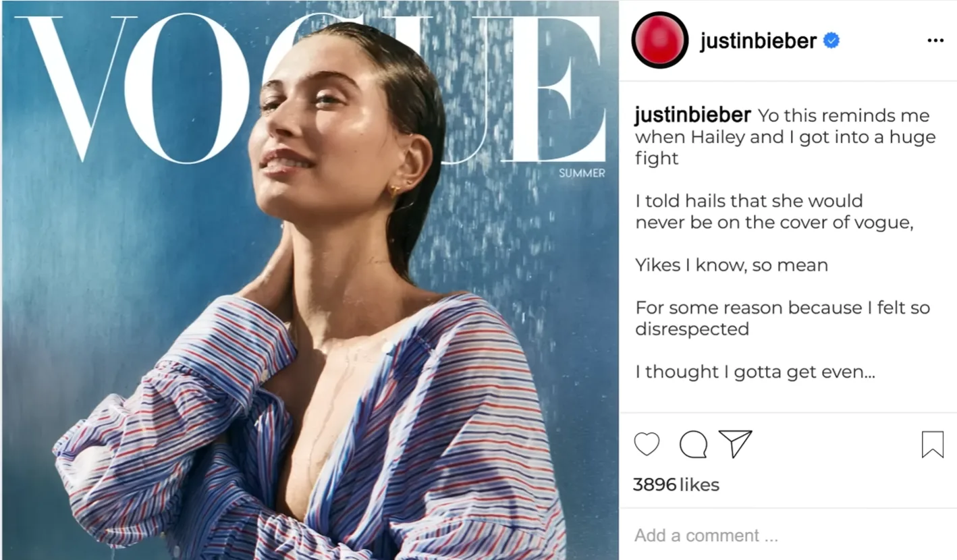Click the caption text 'I thought I gotta get even...'

755,372
